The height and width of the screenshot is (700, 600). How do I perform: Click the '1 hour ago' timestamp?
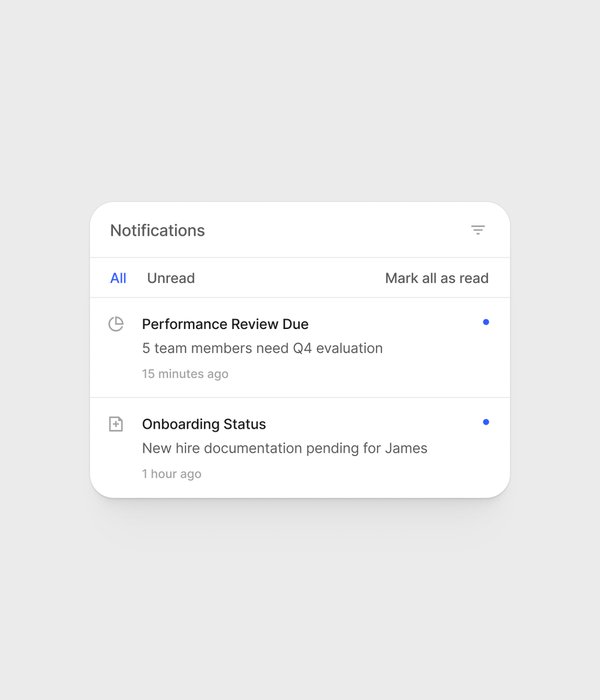point(171,474)
